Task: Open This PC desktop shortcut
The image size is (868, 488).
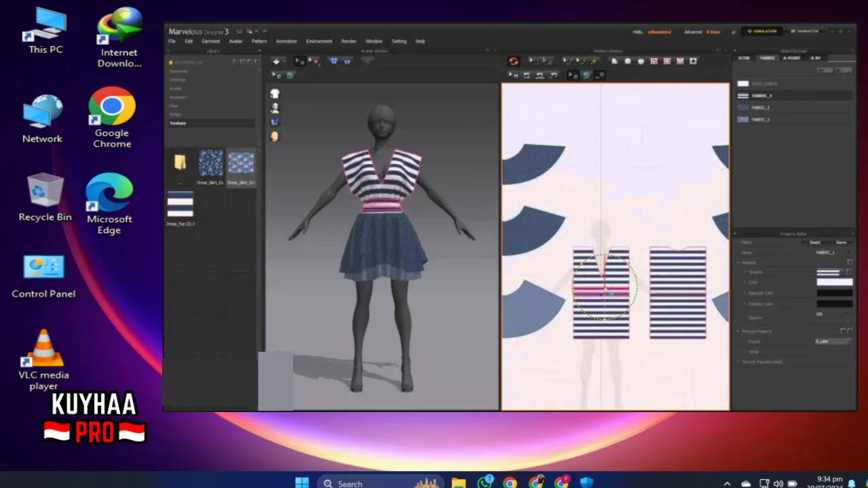Action: [45, 30]
